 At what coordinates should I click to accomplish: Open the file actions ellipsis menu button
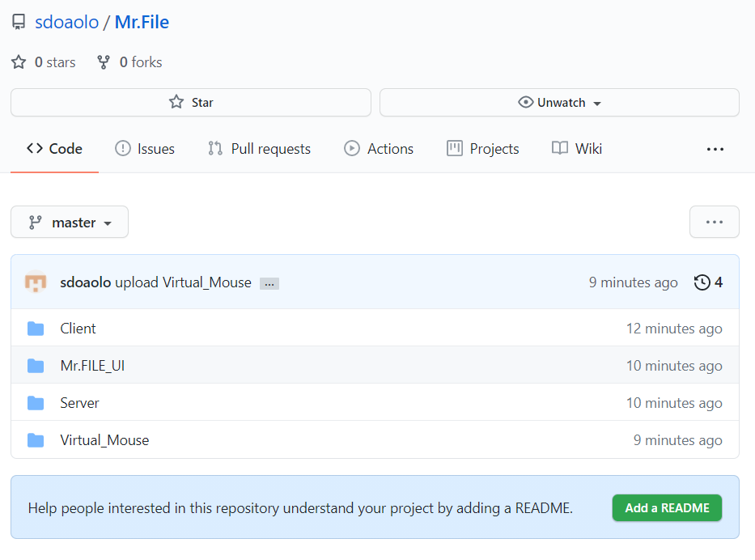point(714,222)
